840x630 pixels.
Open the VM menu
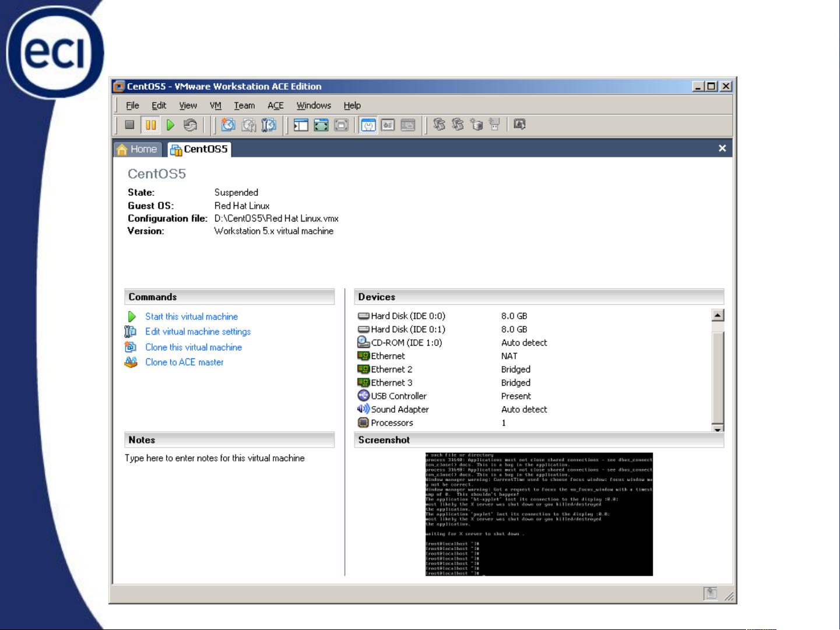[216, 105]
